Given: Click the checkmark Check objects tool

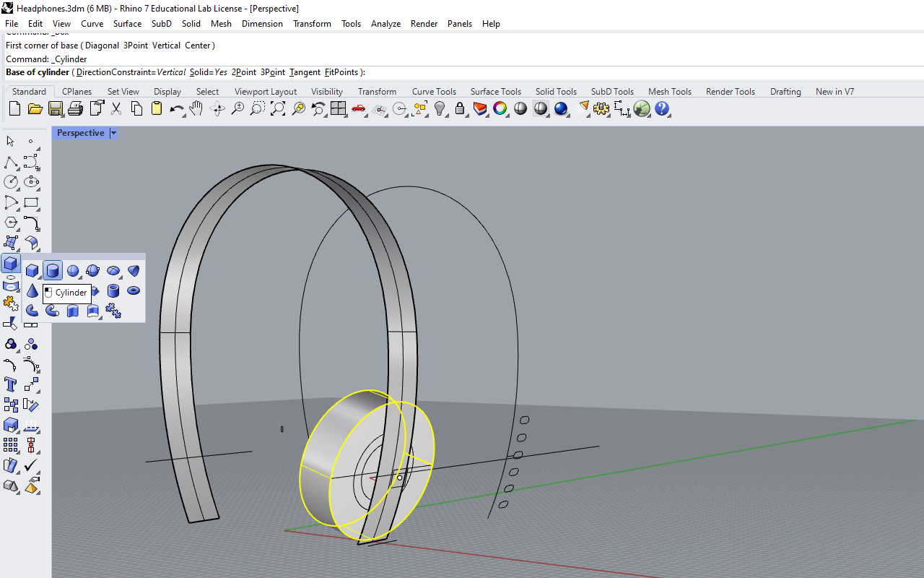Looking at the screenshot, I should (x=31, y=465).
